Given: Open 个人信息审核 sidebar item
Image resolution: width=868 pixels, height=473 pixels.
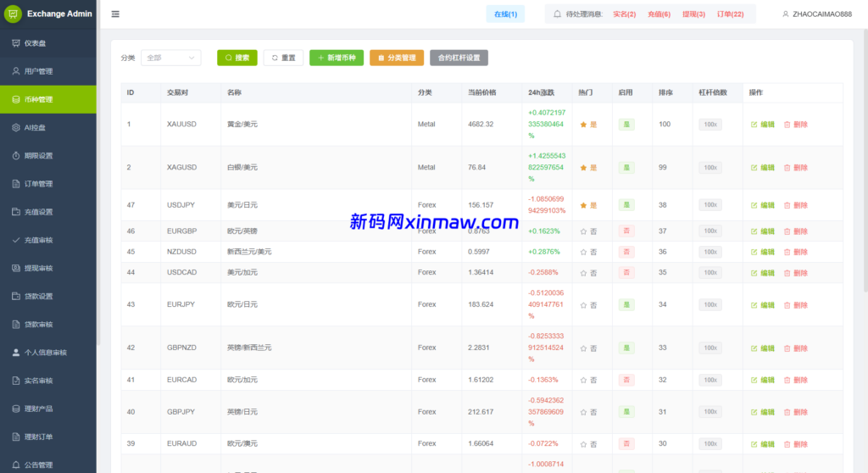Looking at the screenshot, I should click(x=48, y=353).
